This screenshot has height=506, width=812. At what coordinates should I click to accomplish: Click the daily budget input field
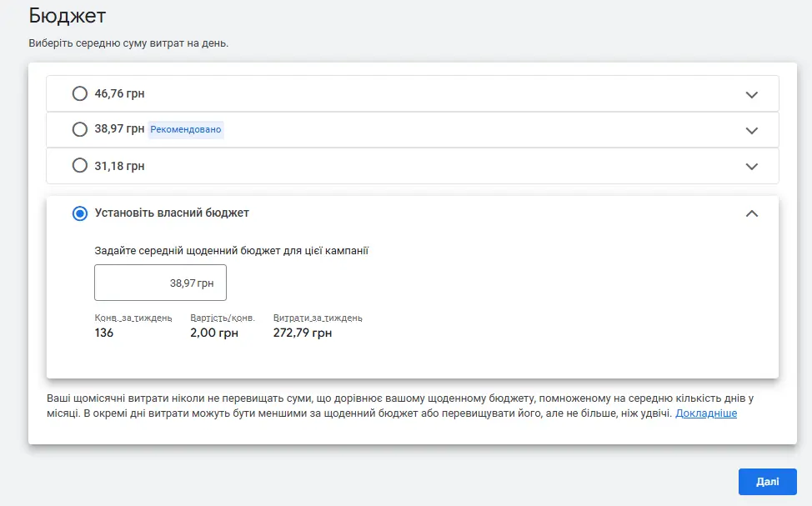[160, 283]
